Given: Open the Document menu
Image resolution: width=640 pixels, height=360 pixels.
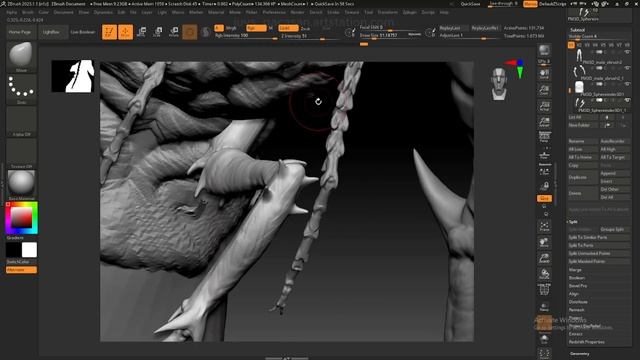Looking at the screenshot, I should pos(64,12).
